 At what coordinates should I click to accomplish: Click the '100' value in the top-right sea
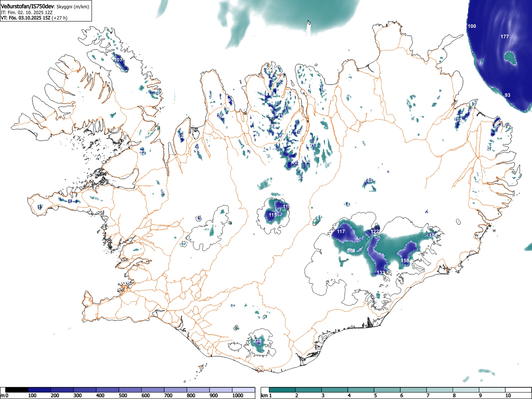(472, 26)
